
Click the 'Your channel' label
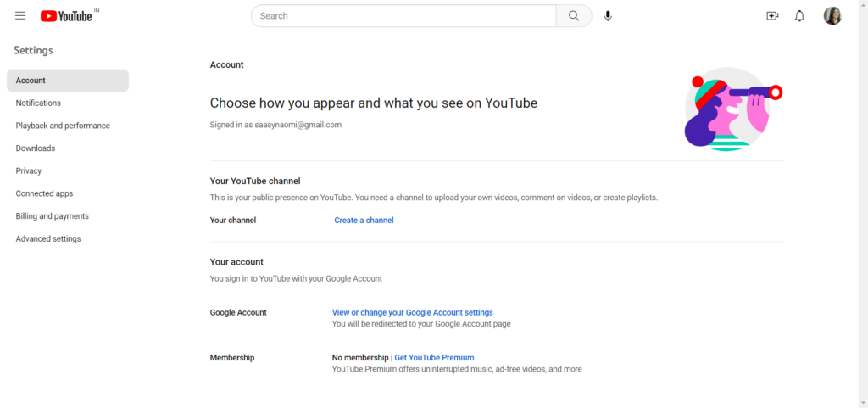pos(233,221)
